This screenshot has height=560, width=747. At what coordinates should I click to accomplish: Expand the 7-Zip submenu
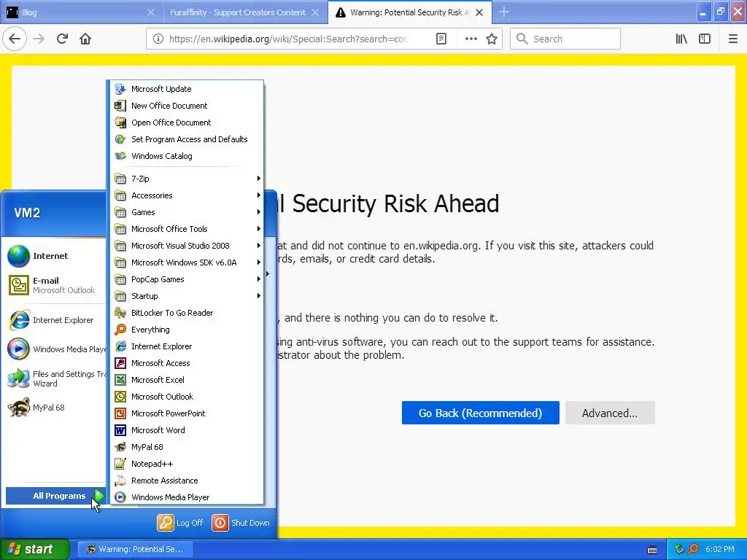tap(187, 179)
